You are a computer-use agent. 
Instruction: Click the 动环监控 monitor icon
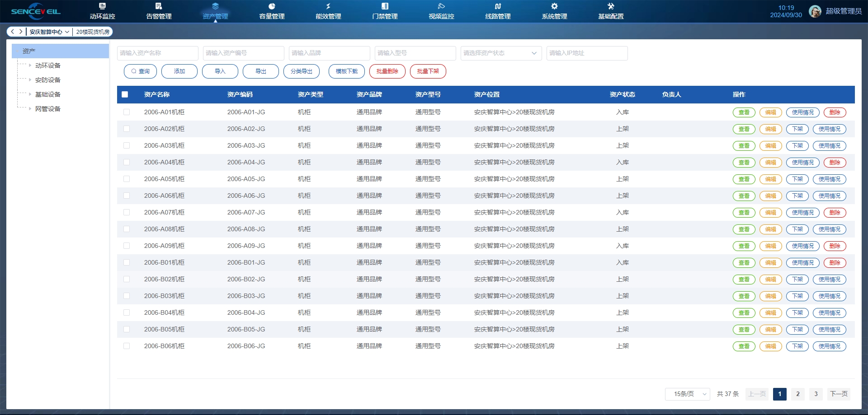[102, 6]
